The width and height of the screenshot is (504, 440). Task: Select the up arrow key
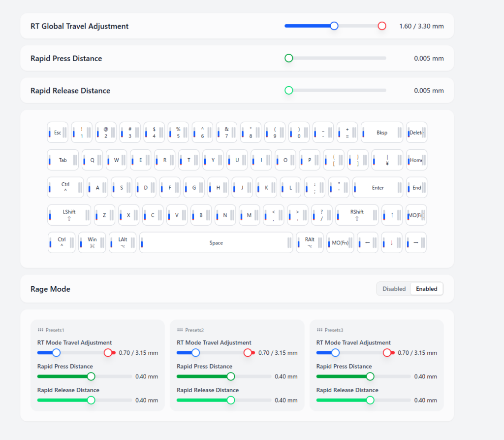392,215
